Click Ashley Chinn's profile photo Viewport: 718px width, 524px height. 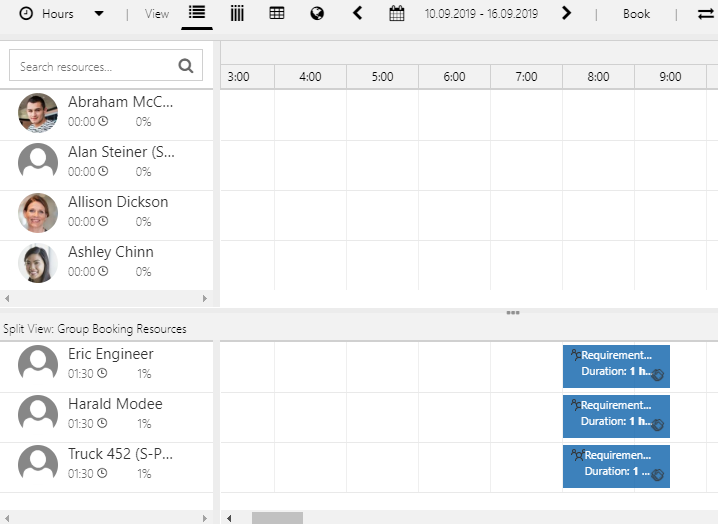(38, 263)
